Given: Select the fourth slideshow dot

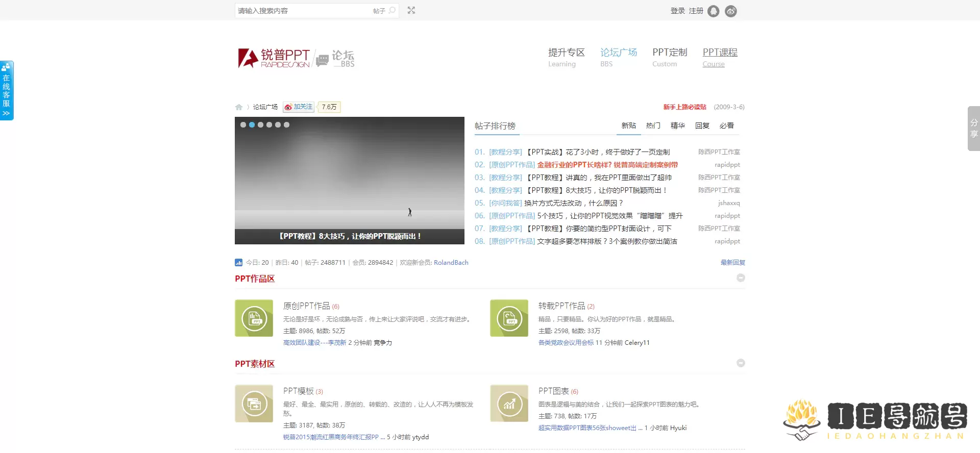Looking at the screenshot, I should click(x=269, y=124).
